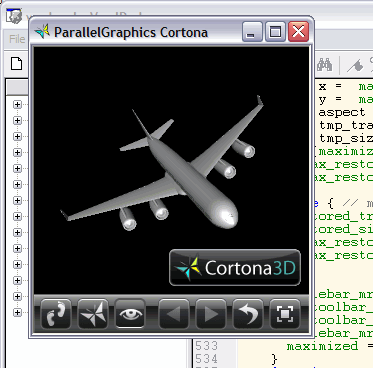Expand the bottommost plus node in the editor tree

pos(17,312)
